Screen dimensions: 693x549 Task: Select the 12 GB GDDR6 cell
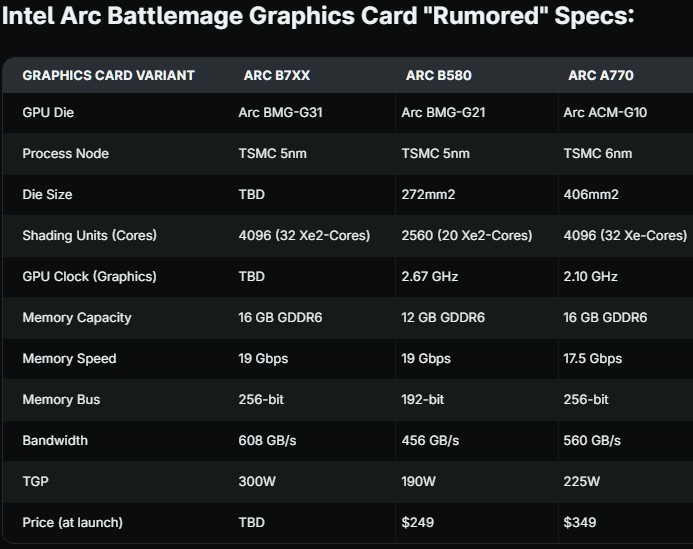point(443,318)
